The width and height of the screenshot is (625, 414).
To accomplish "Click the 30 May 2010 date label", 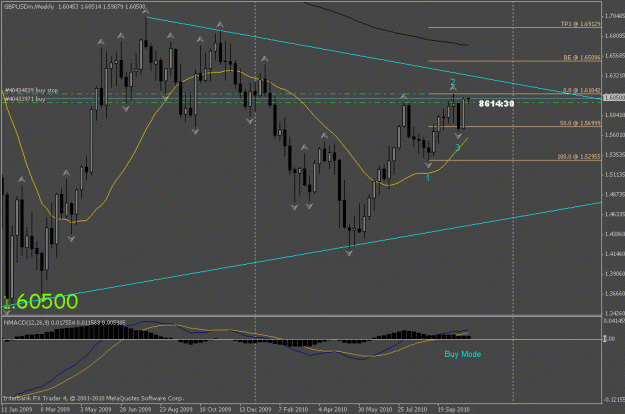I will [x=375, y=409].
